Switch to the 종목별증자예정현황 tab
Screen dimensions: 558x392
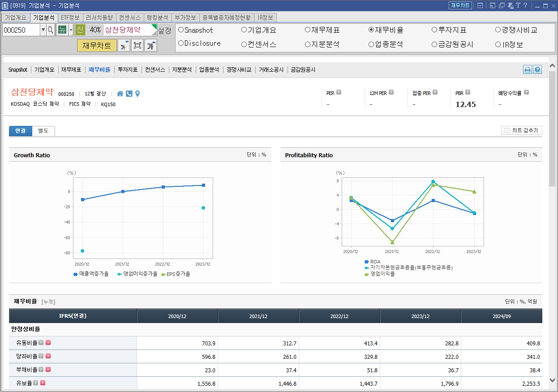227,17
